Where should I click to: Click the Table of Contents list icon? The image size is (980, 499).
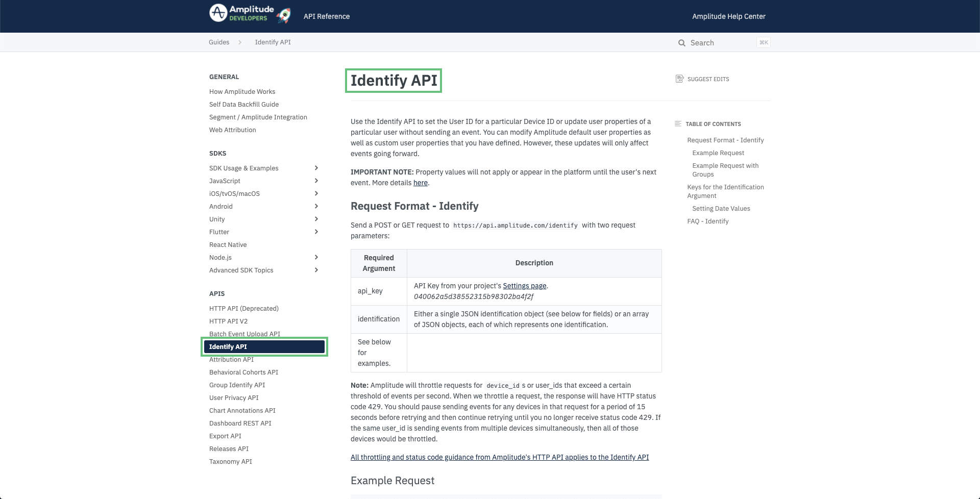678,123
